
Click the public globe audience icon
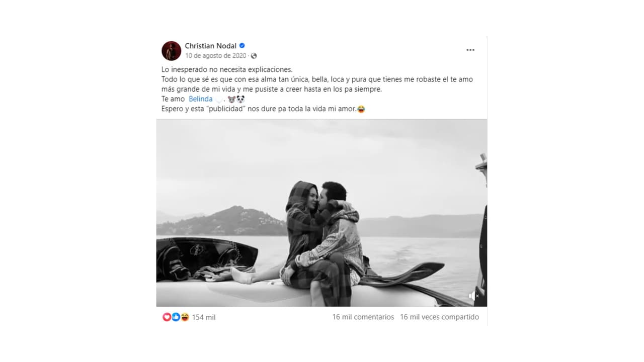[x=254, y=56]
